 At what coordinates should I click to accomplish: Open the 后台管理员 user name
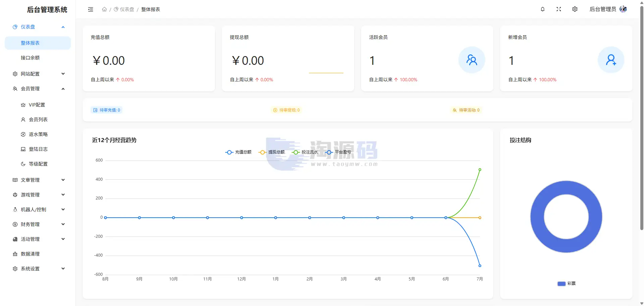pos(603,9)
